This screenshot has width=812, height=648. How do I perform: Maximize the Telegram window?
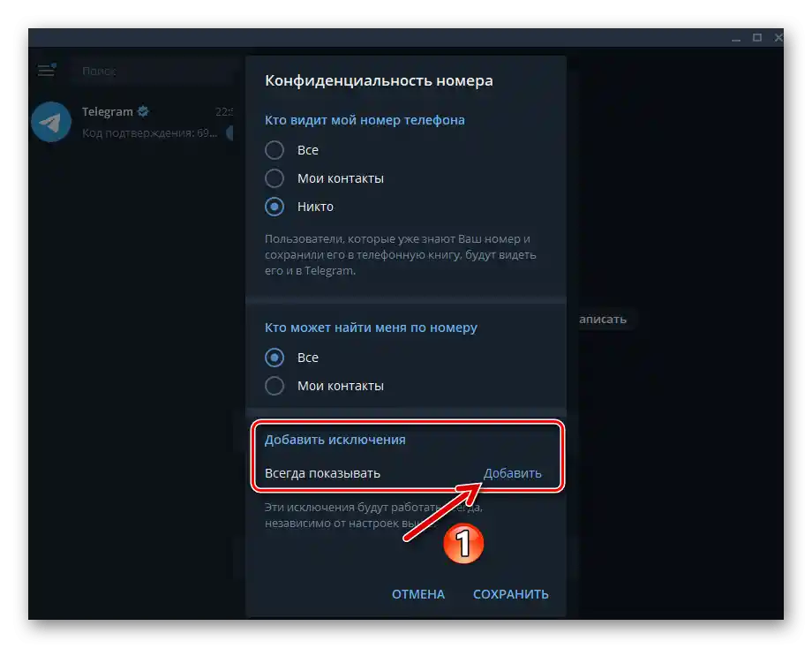tap(756, 37)
